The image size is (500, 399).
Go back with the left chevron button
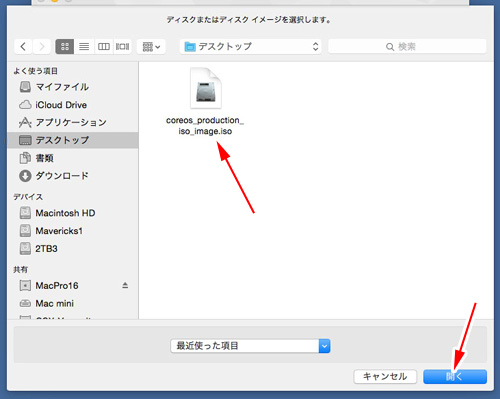click(23, 46)
